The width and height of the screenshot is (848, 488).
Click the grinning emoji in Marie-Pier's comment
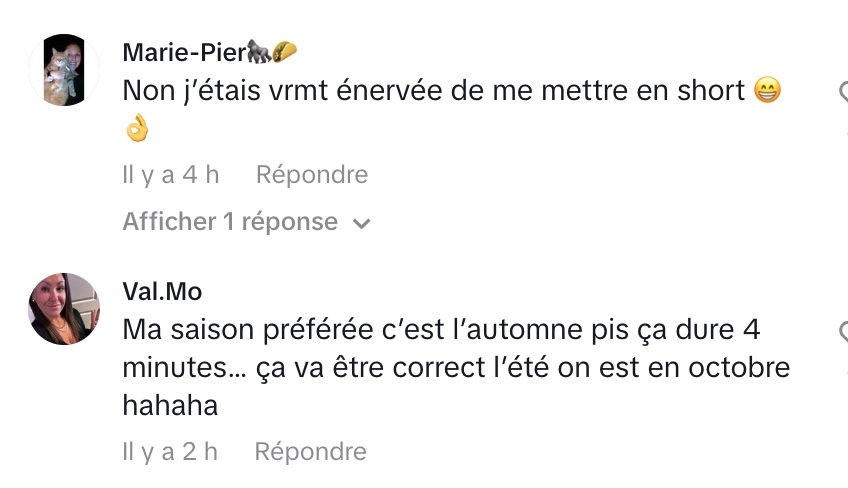point(767,91)
